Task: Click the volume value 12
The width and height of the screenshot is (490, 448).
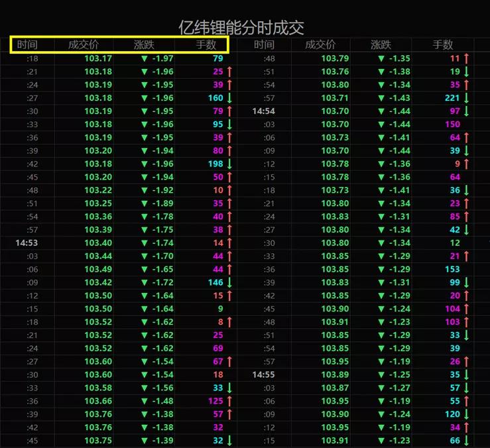Action: (x=455, y=243)
